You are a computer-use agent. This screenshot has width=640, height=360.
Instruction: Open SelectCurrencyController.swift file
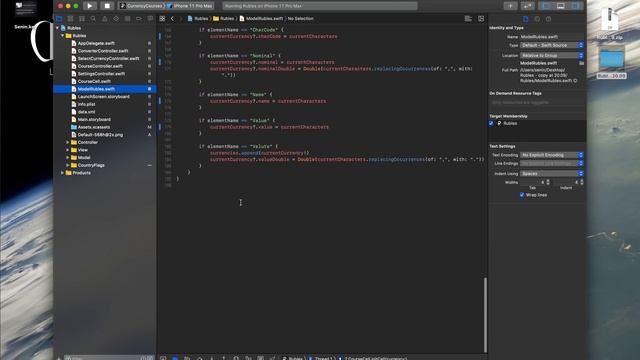(x=108, y=58)
